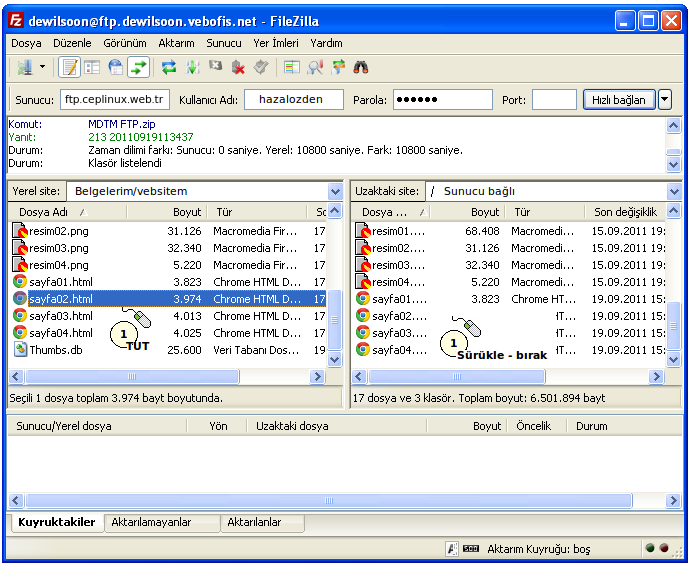Select remote resim01 file icon

[363, 231]
